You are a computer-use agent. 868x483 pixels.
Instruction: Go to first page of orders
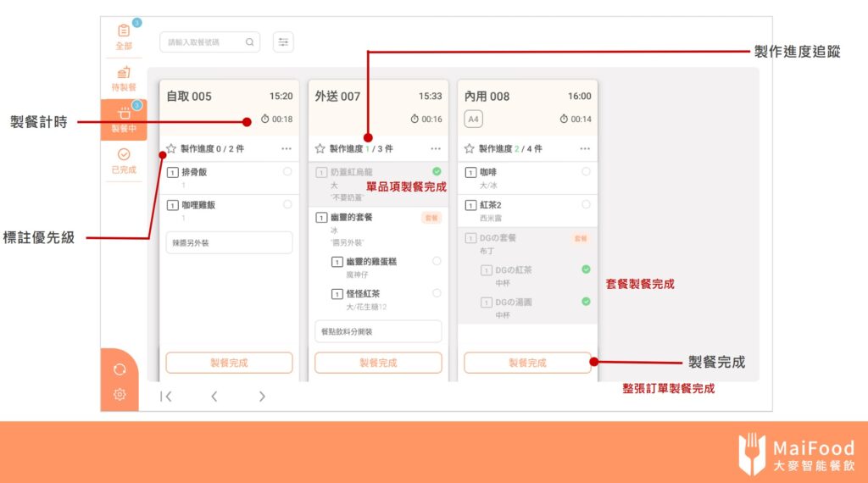pos(166,396)
